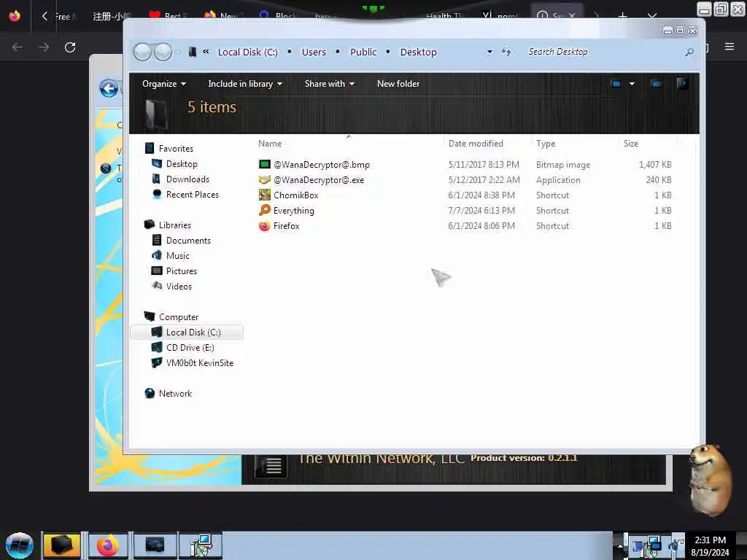Go to Public in the address breadcrumb
Screen dimensions: 747x560
[x=363, y=52]
